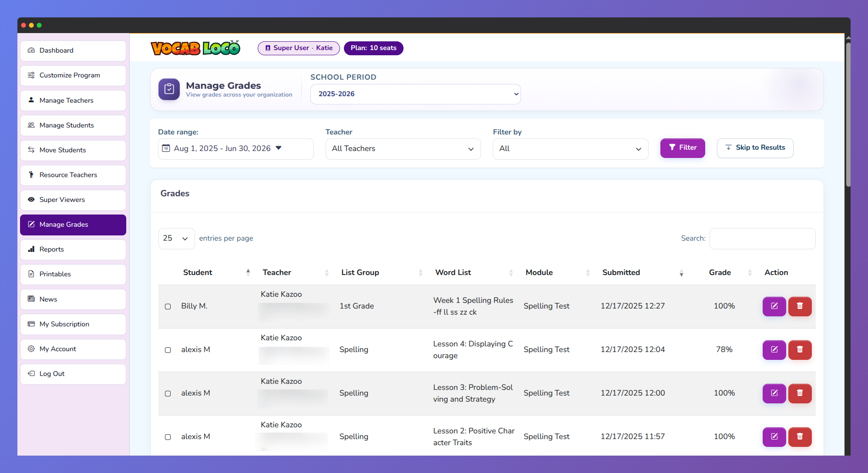
Task: Click the Manage Grades clipboard icon in the header
Action: [x=169, y=89]
